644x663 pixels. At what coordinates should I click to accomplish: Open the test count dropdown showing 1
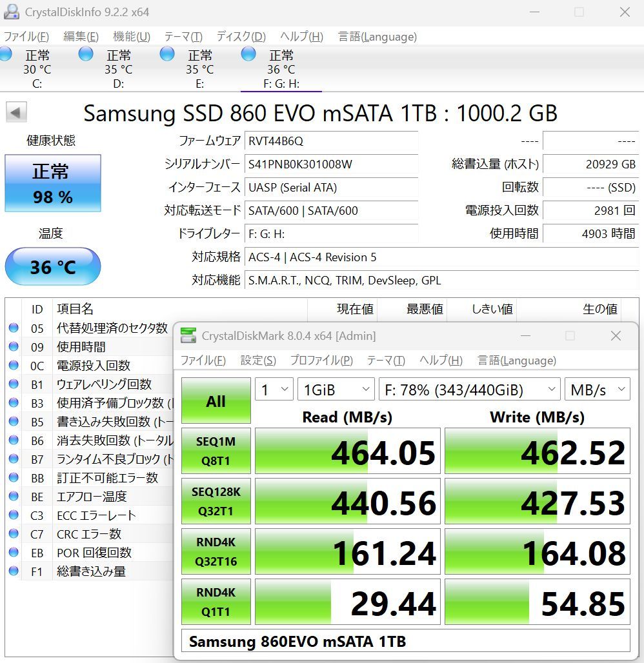click(274, 390)
